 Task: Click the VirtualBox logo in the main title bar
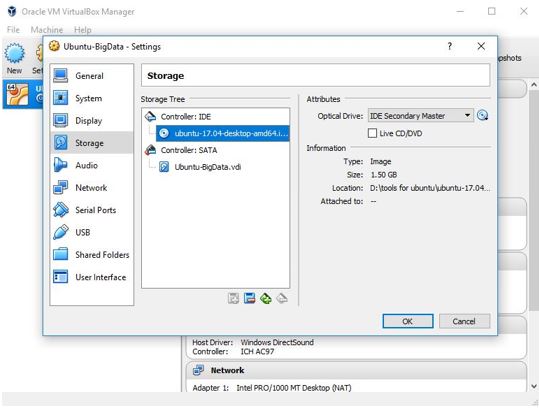pyautogui.click(x=12, y=11)
